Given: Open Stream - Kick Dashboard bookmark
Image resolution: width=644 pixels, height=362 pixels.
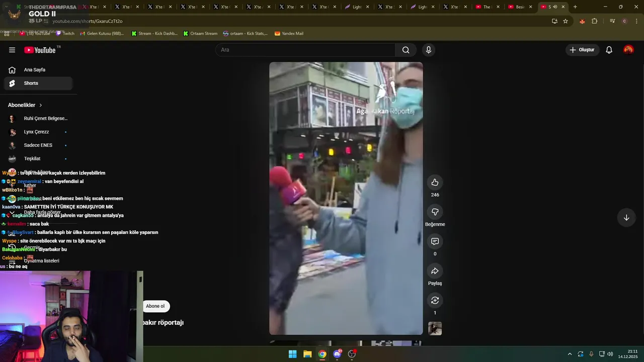Looking at the screenshot, I should click(x=154, y=34).
